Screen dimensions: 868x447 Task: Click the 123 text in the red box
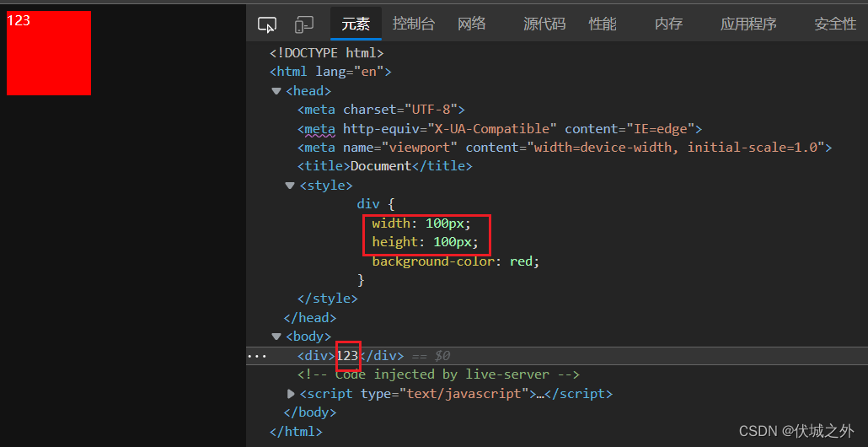click(x=19, y=20)
